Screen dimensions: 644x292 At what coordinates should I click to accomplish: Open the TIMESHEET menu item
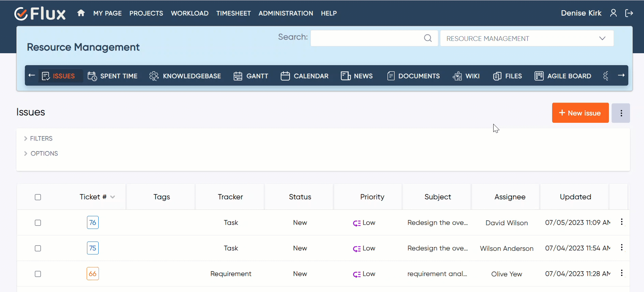click(233, 13)
